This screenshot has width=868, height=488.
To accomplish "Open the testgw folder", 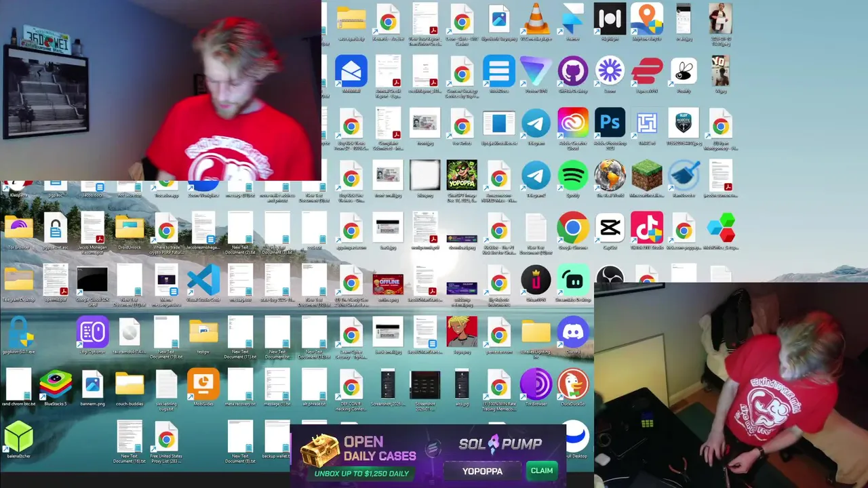I will tap(203, 333).
